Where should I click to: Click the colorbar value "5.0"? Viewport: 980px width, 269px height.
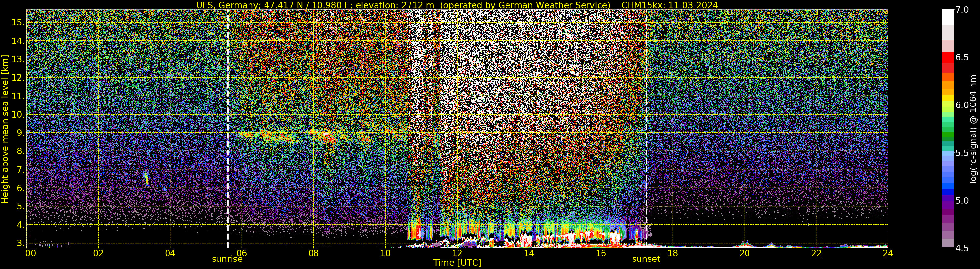962,200
